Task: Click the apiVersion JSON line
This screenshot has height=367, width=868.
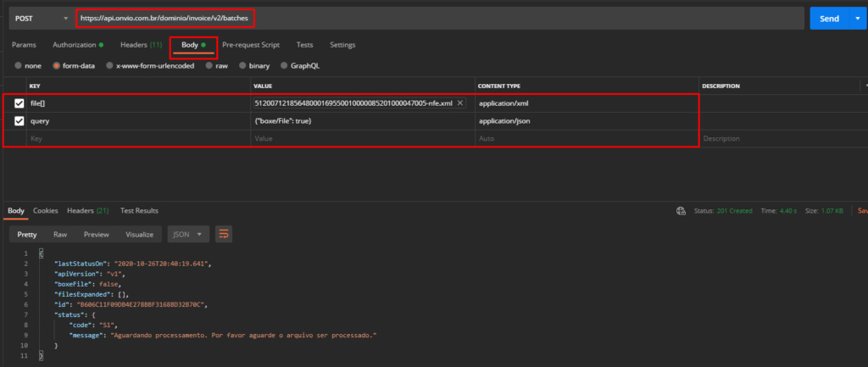Action: 90,274
